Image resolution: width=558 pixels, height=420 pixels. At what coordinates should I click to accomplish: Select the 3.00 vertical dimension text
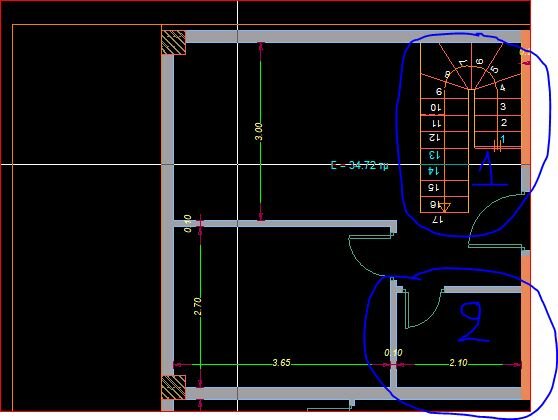click(259, 132)
